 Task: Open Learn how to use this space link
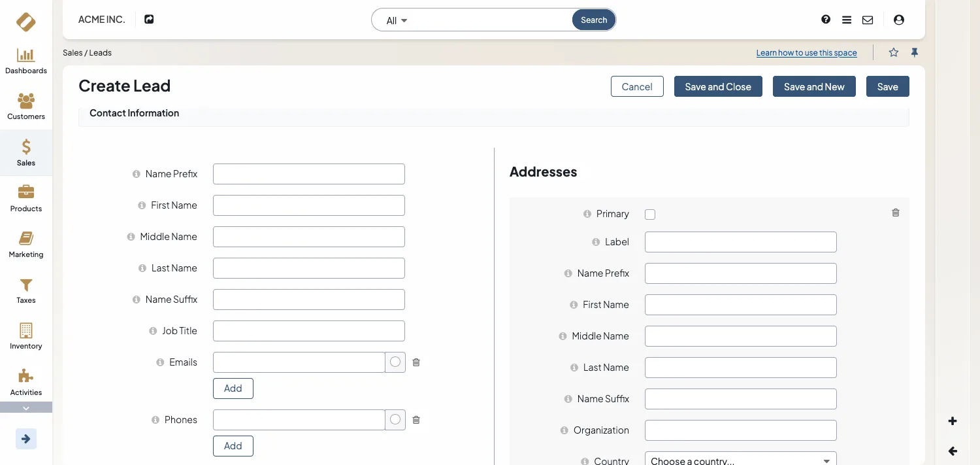tap(806, 53)
